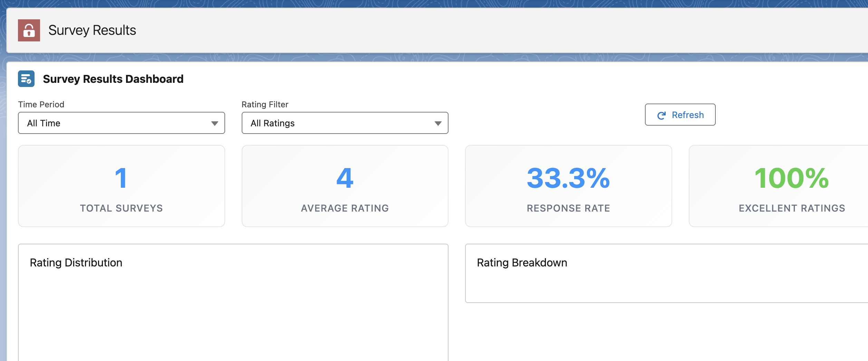Image resolution: width=868 pixels, height=361 pixels.
Task: Click the TOTAL SURVEYS label
Action: click(122, 208)
